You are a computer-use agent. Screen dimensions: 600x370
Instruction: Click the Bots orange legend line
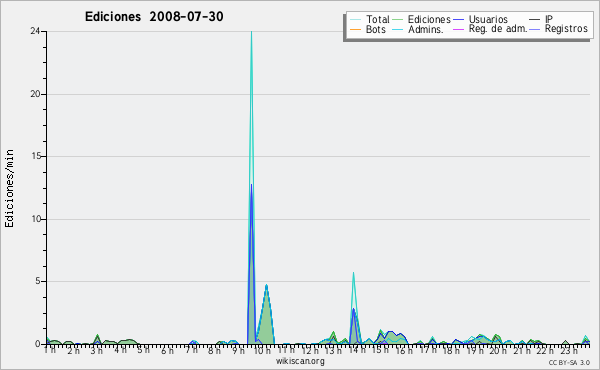coord(355,29)
